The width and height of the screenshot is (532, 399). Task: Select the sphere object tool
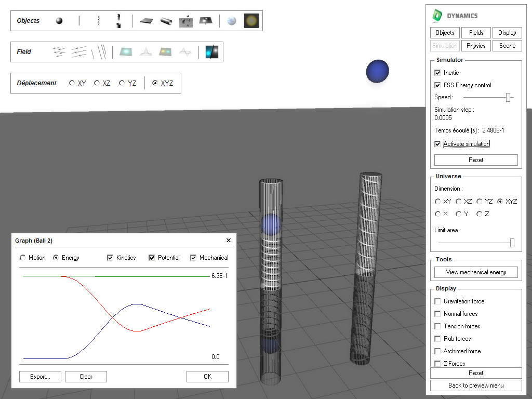59,21
